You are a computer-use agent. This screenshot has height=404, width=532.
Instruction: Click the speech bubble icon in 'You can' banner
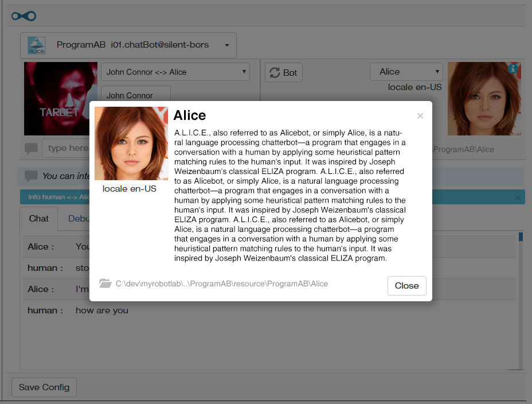pyautogui.click(x=31, y=176)
